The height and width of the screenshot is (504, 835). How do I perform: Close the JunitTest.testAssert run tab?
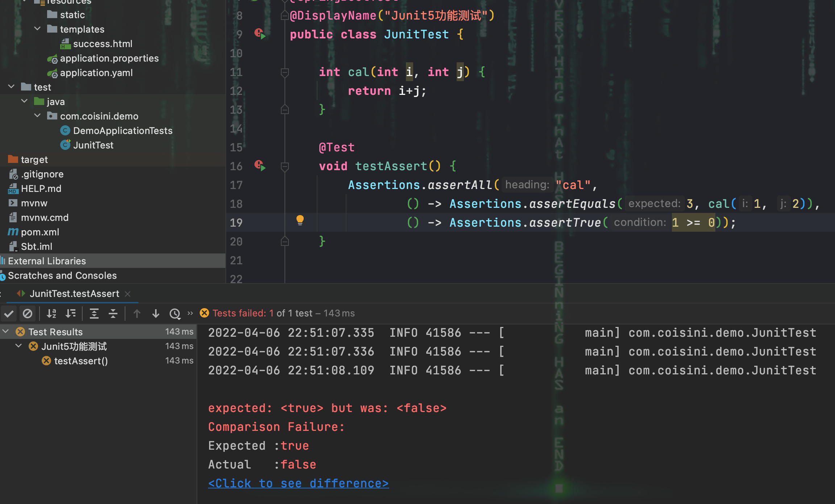128,294
